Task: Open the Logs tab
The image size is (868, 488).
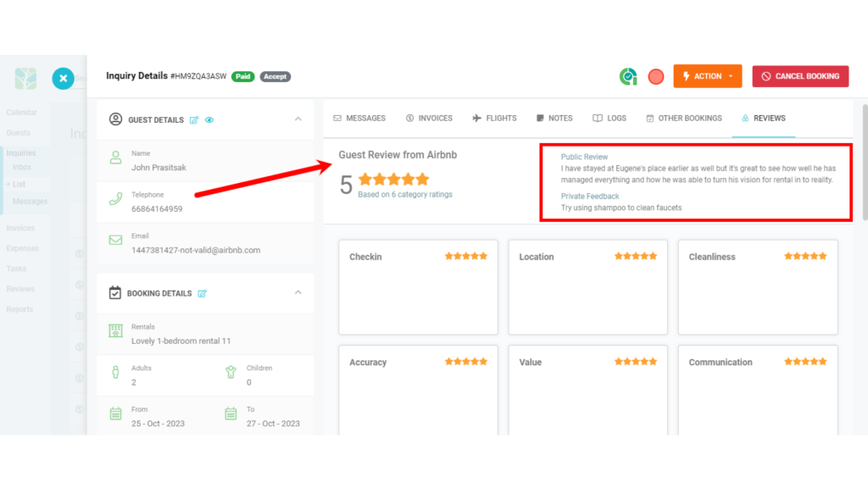Action: 609,119
